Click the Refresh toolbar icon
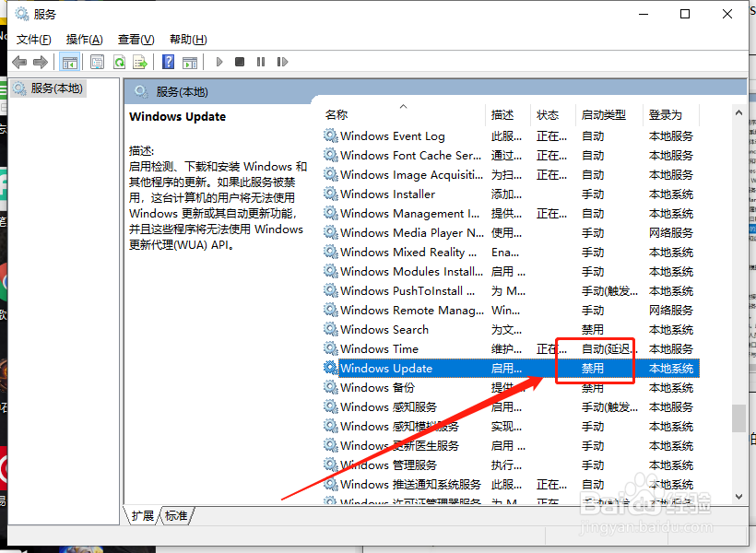756x553 pixels. 119,62
